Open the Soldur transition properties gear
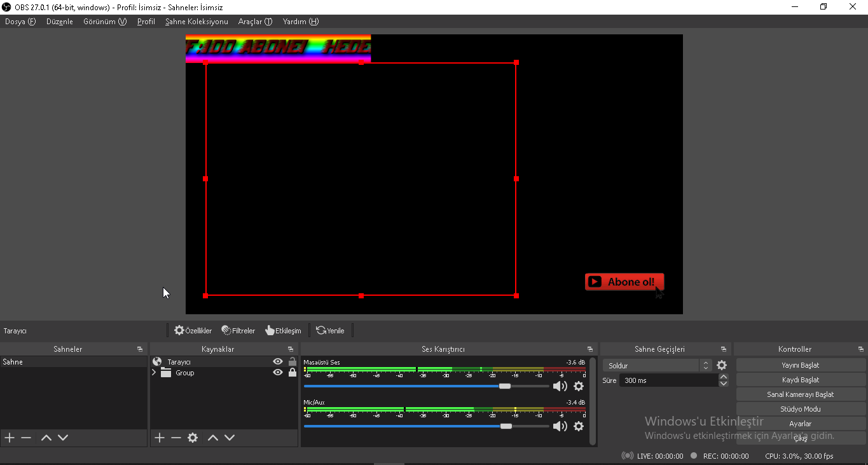This screenshot has width=868, height=465. tap(722, 366)
